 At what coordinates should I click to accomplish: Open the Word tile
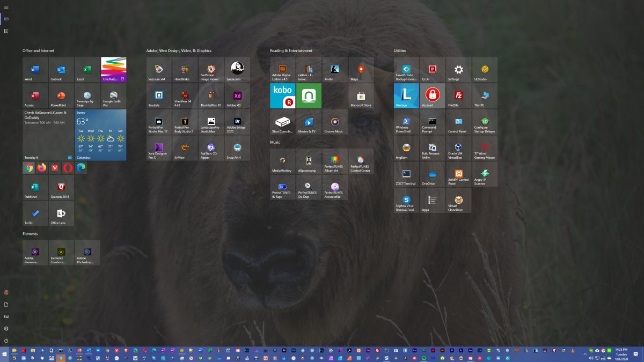coord(35,70)
